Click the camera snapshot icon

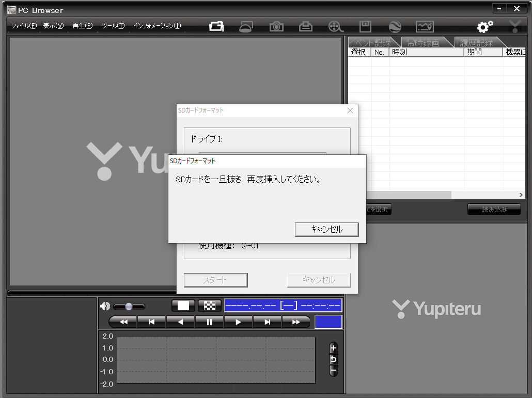[x=276, y=26]
